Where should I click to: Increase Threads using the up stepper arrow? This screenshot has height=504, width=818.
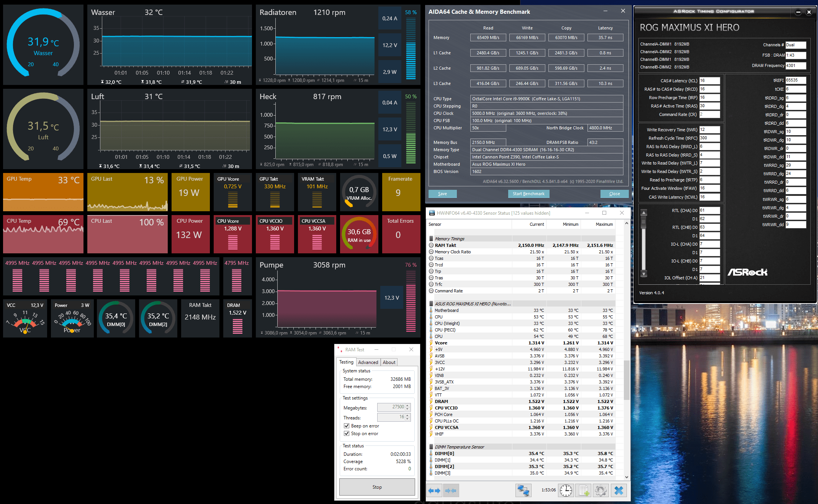407,415
